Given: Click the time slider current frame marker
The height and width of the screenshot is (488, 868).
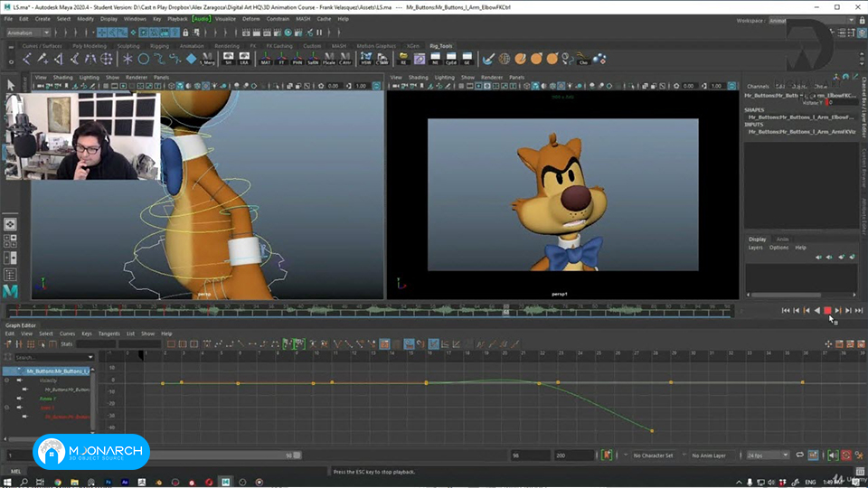Looking at the screenshot, I should click(506, 311).
